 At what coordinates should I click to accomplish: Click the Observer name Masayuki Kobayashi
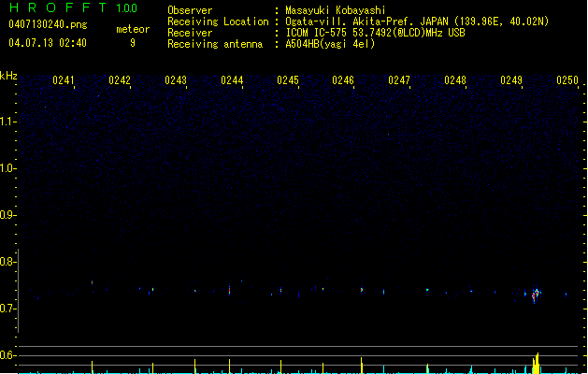[x=336, y=10]
